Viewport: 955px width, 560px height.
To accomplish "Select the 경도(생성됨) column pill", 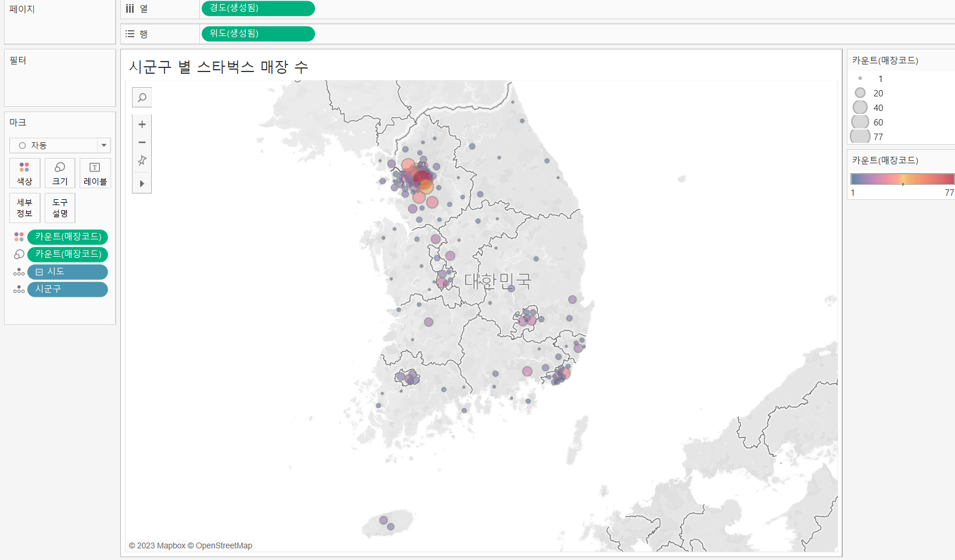I will pyautogui.click(x=258, y=8).
